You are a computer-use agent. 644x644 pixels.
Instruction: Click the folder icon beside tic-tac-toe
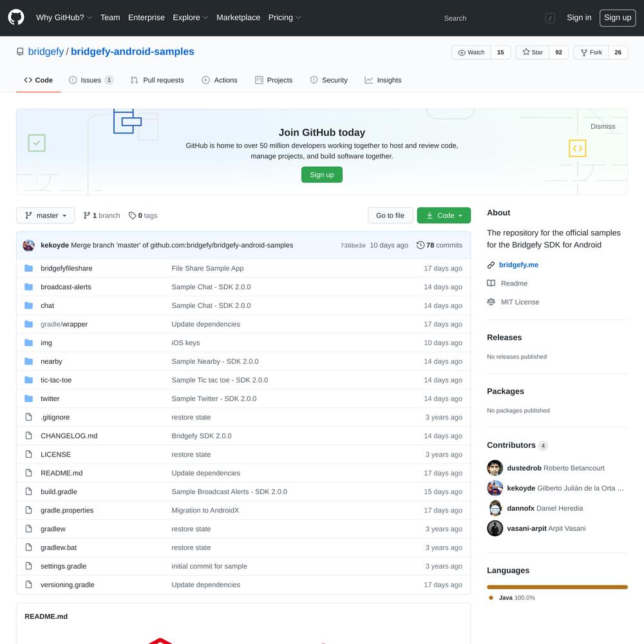coord(28,380)
